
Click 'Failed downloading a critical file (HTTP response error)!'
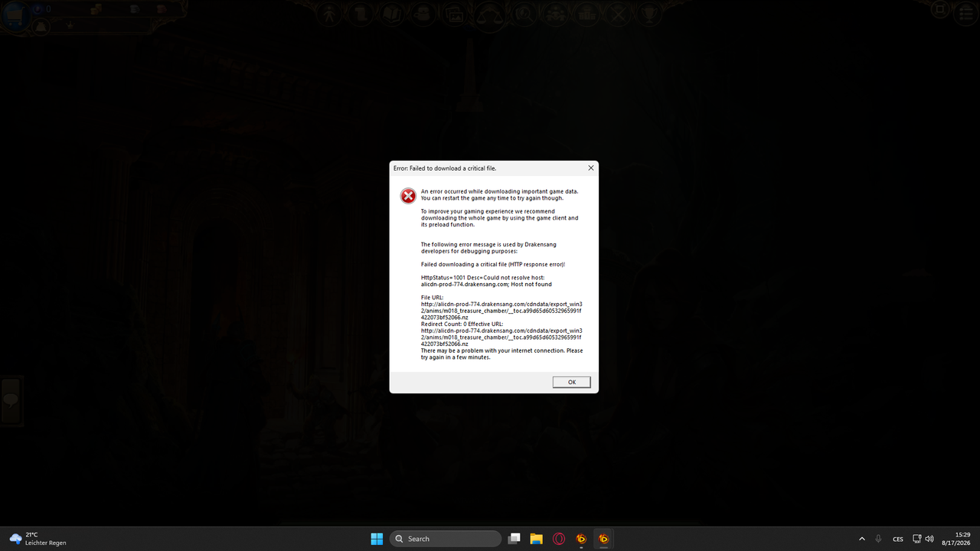(x=493, y=264)
